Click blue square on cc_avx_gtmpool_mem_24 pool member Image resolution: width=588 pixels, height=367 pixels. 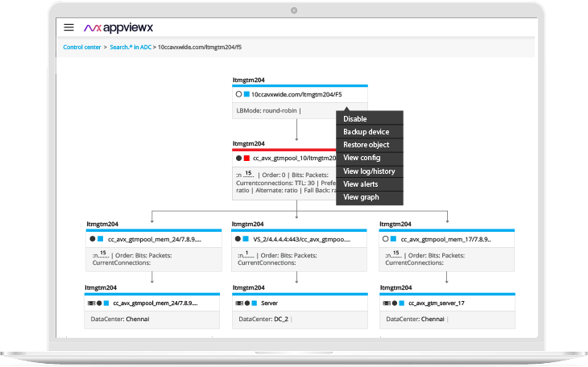coord(102,239)
